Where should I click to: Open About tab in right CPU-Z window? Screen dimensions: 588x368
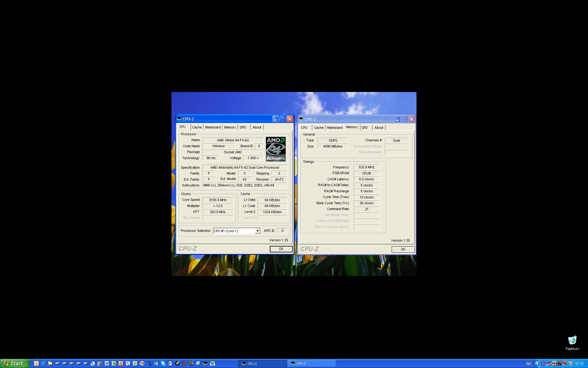click(x=379, y=128)
